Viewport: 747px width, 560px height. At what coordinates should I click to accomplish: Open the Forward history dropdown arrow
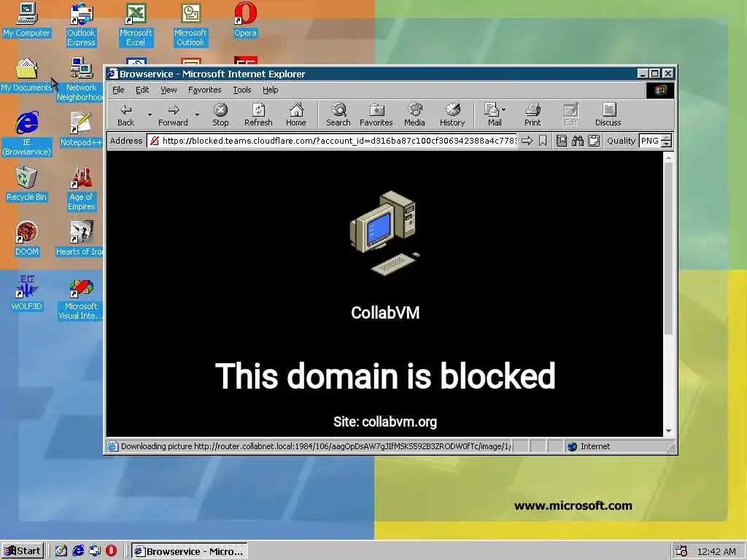click(197, 114)
